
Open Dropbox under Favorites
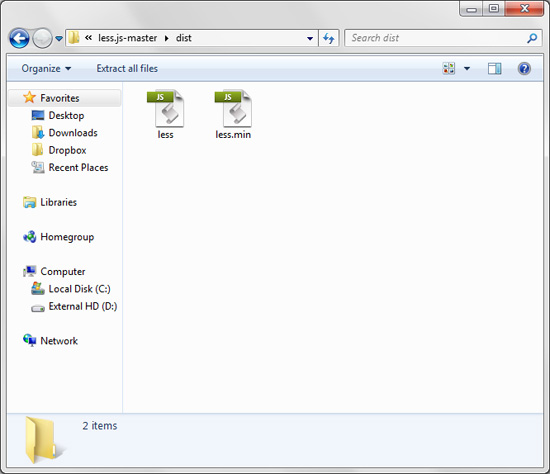pos(67,150)
